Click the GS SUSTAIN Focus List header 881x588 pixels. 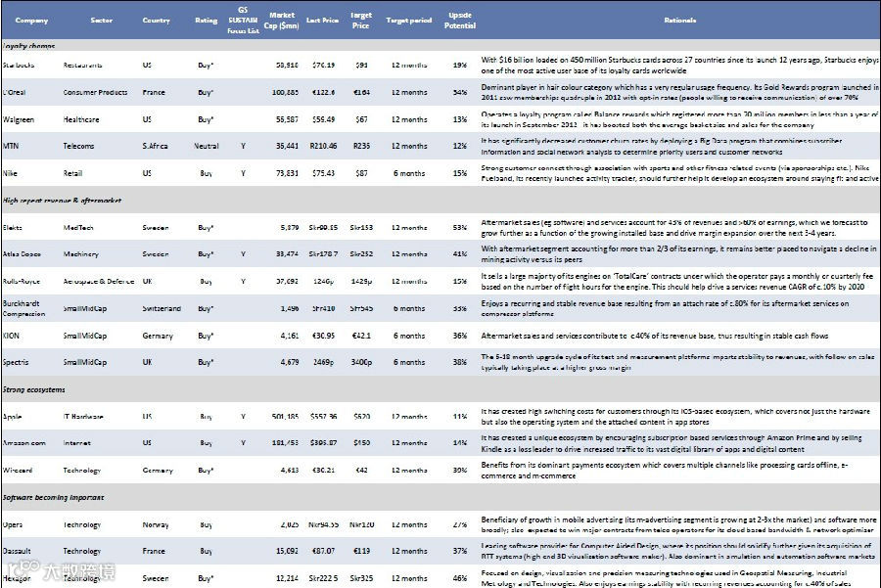[243, 21]
